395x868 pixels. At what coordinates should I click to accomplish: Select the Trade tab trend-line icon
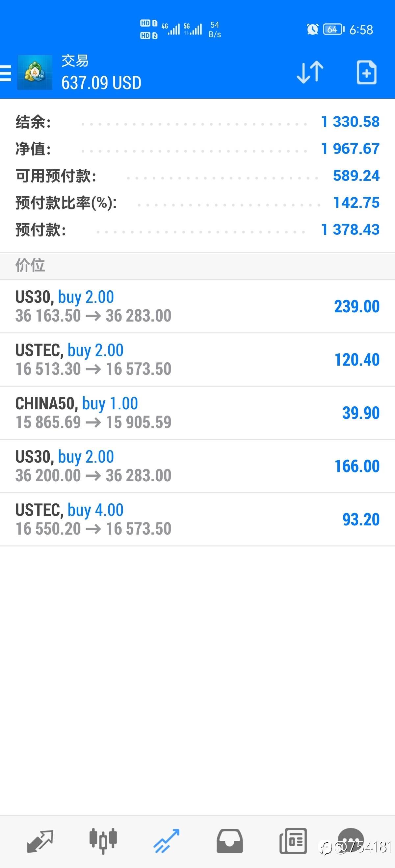[x=167, y=841]
